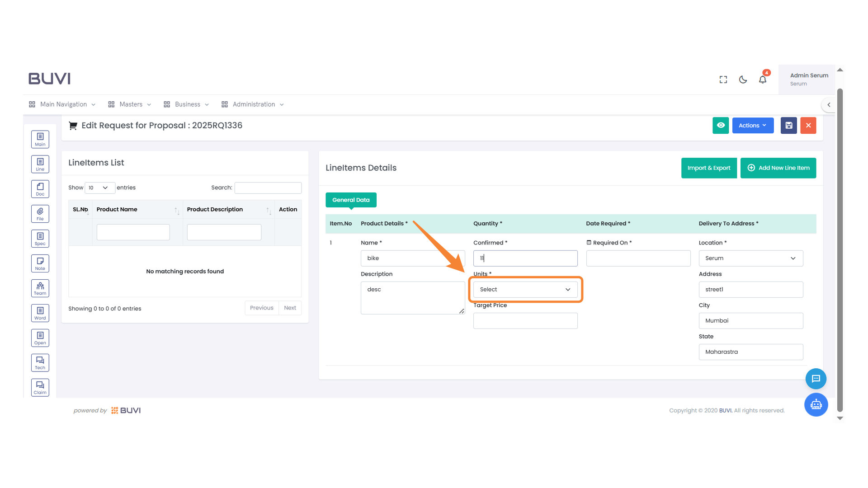
Task: Click the Import & Export button
Action: pyautogui.click(x=708, y=168)
